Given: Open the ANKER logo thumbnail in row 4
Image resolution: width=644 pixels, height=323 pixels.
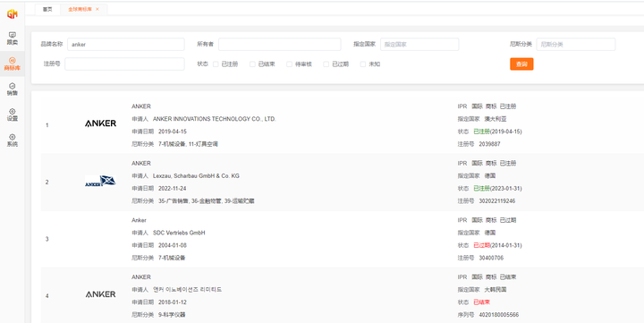Looking at the screenshot, I should point(100,294).
